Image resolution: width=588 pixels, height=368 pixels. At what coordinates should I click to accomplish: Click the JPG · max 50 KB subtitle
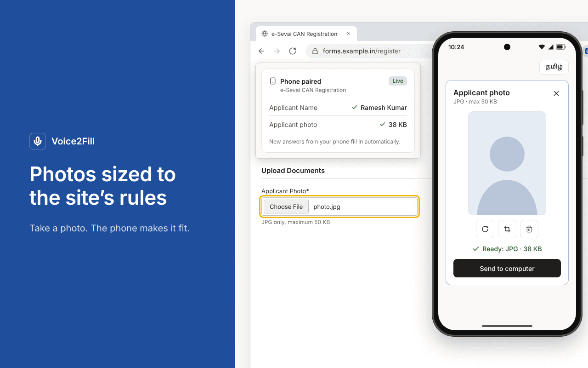point(475,102)
